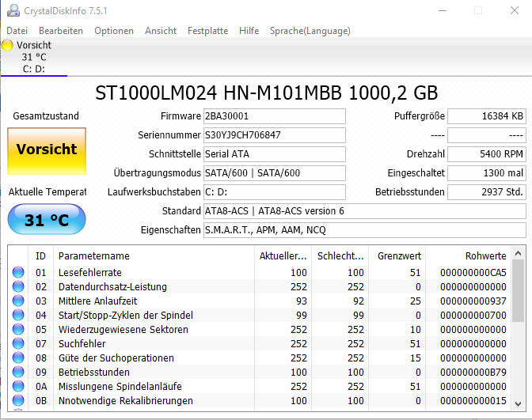Screen dimensions: 532x420
Task: Click the Eigenschaften field S.M.A.R.T., APM, AAM, NCQ
Action: tap(365, 230)
